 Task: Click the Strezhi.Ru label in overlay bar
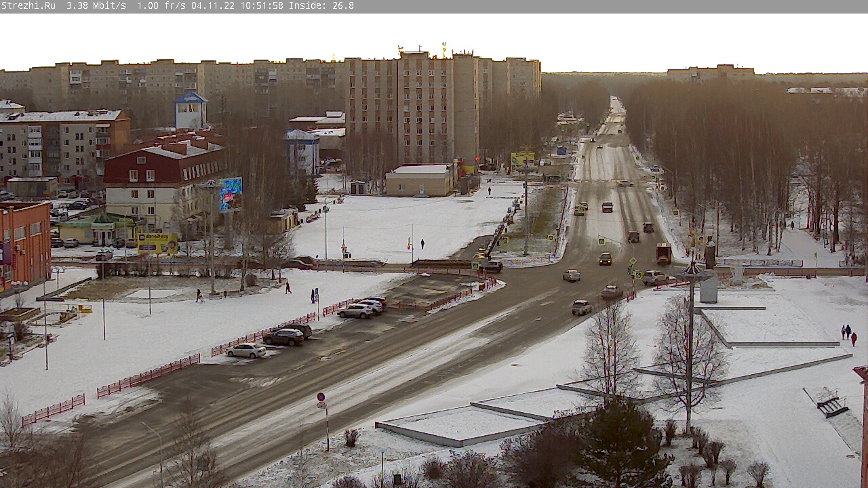[28, 6]
